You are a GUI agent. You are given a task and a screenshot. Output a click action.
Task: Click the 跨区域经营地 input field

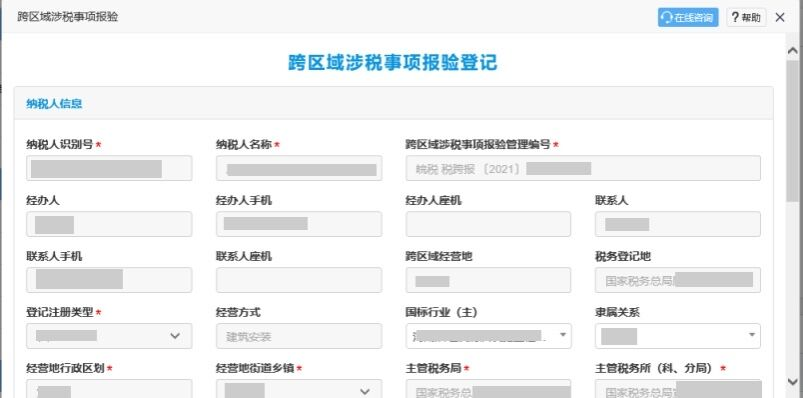[488, 280]
